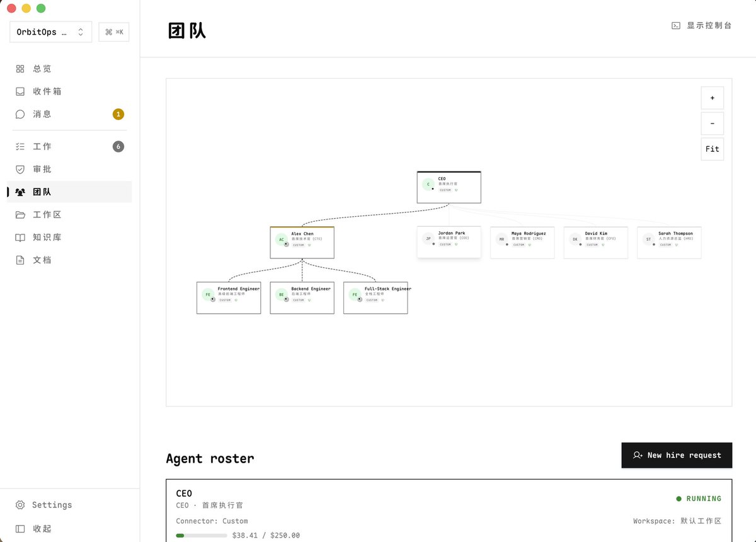Open the ⌘K command palette button
This screenshot has height=542, width=756.
114,32
